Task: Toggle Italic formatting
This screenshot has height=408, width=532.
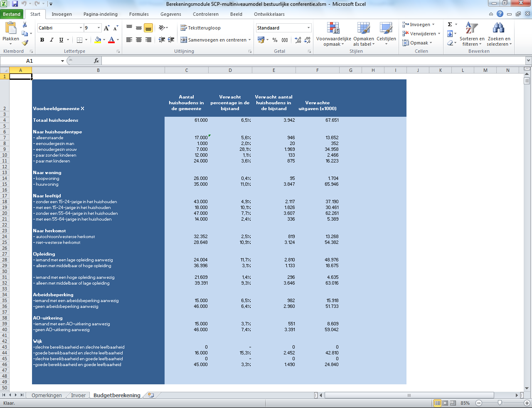Action: [x=52, y=40]
